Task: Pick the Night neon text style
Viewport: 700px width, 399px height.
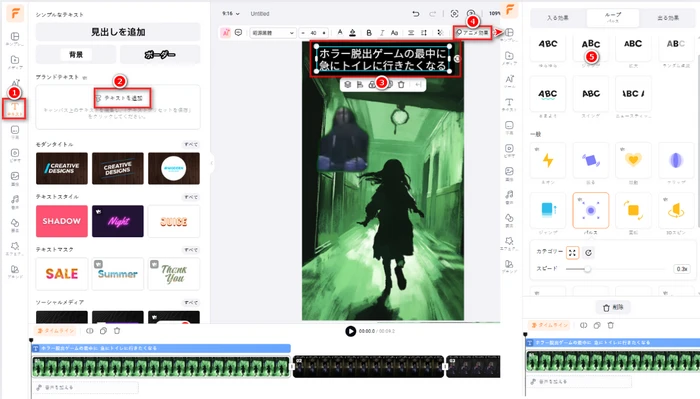Action: (118, 221)
